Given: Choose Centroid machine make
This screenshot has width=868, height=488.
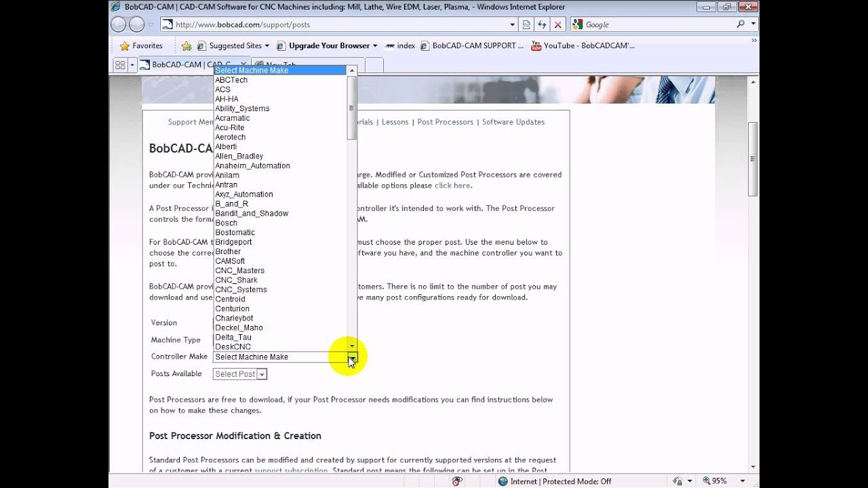Looking at the screenshot, I should (x=279, y=299).
